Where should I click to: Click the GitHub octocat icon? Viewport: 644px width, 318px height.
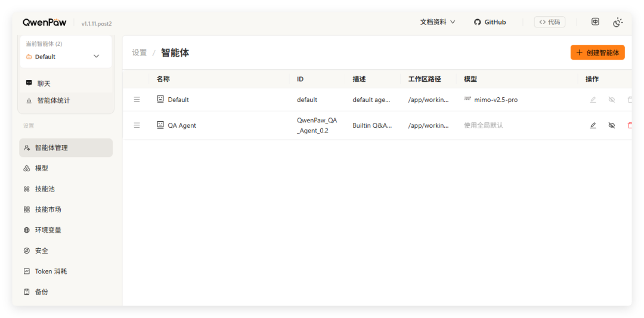coord(477,22)
